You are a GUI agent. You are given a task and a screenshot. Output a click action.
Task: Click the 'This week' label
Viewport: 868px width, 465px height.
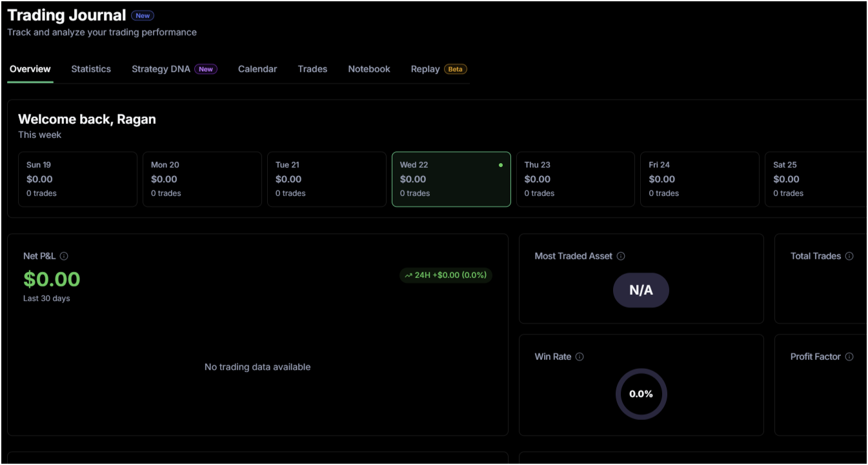click(x=40, y=135)
